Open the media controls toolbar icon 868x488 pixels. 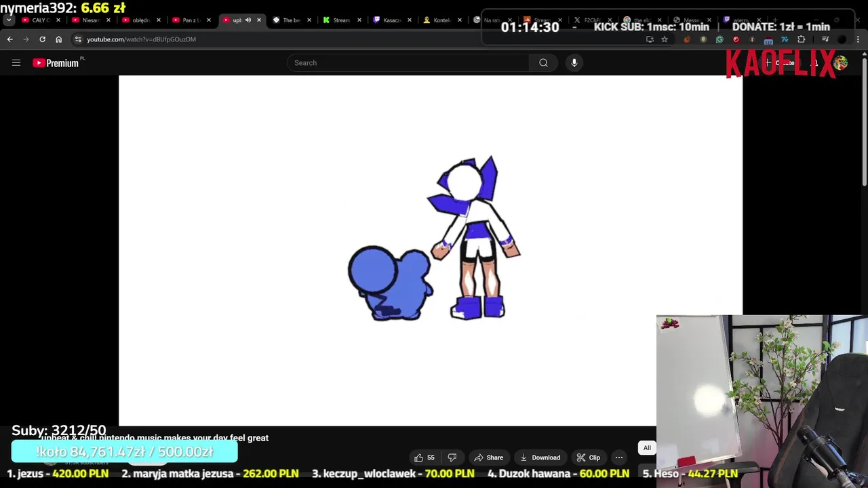coord(825,39)
